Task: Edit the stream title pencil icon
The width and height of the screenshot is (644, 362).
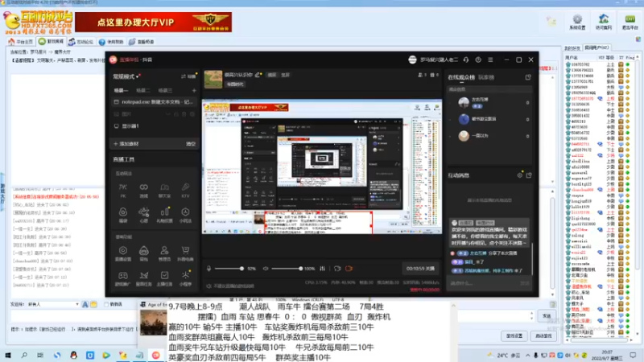Action: pos(258,75)
